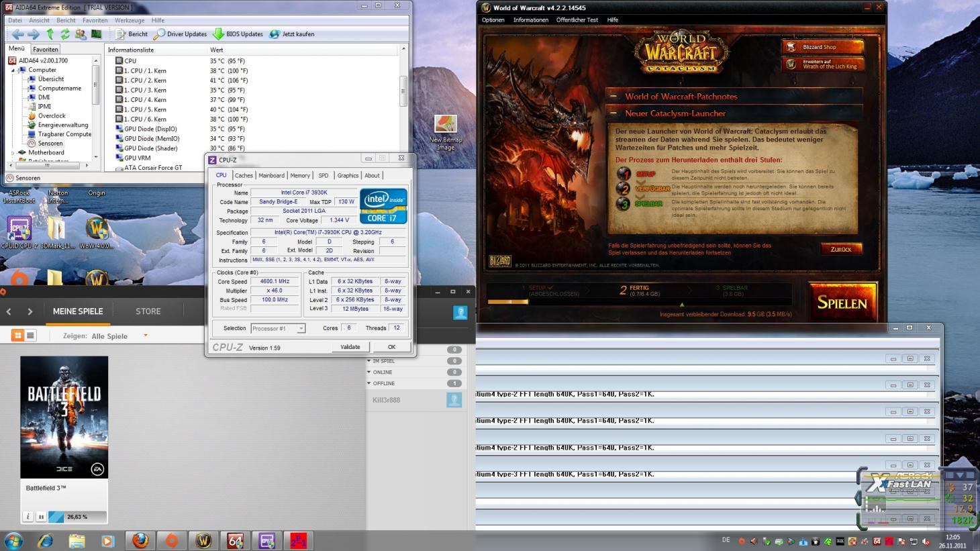Refresh AIDA64 with green circular arrows
980x551 pixels.
tap(65, 34)
